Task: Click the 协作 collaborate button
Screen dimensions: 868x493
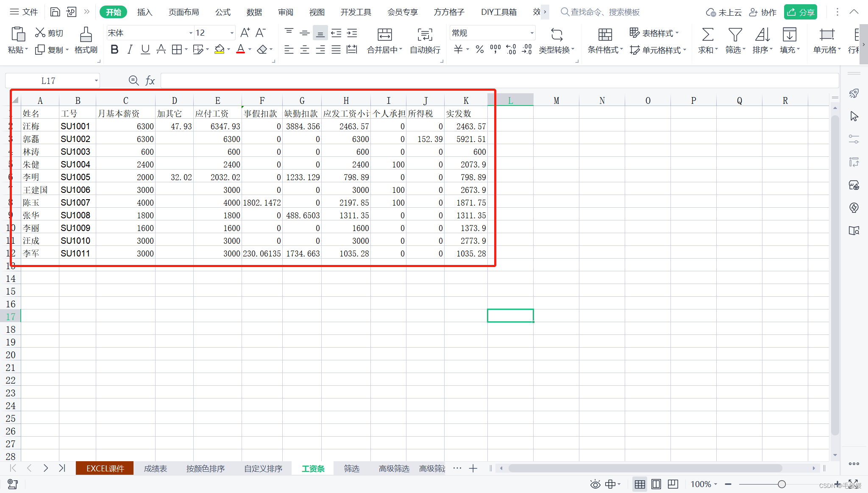Action: [763, 12]
